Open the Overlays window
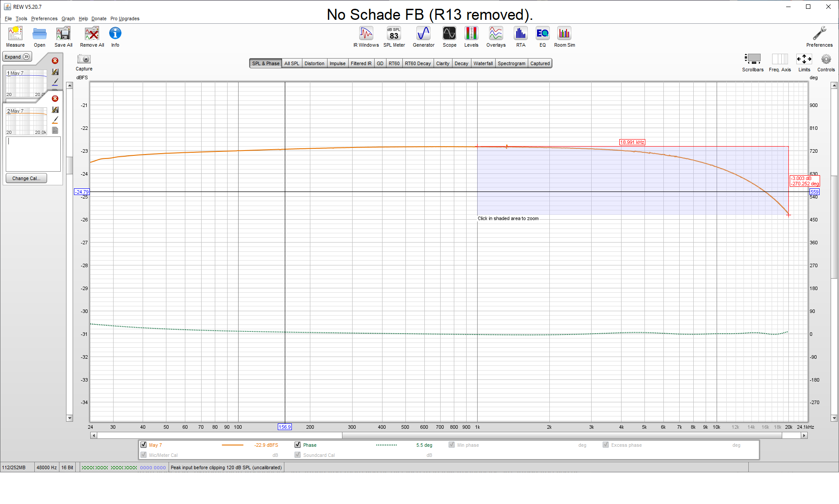The width and height of the screenshot is (839, 504). [496, 33]
